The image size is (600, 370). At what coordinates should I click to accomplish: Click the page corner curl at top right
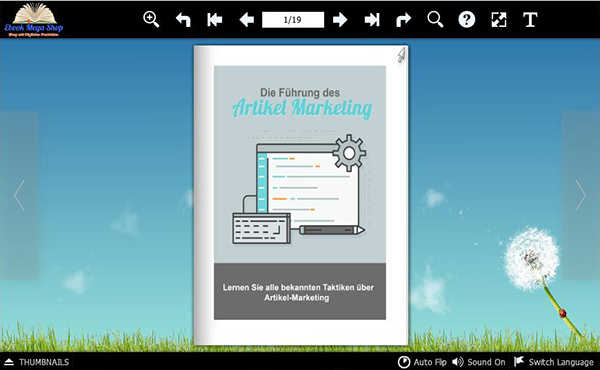[x=401, y=55]
